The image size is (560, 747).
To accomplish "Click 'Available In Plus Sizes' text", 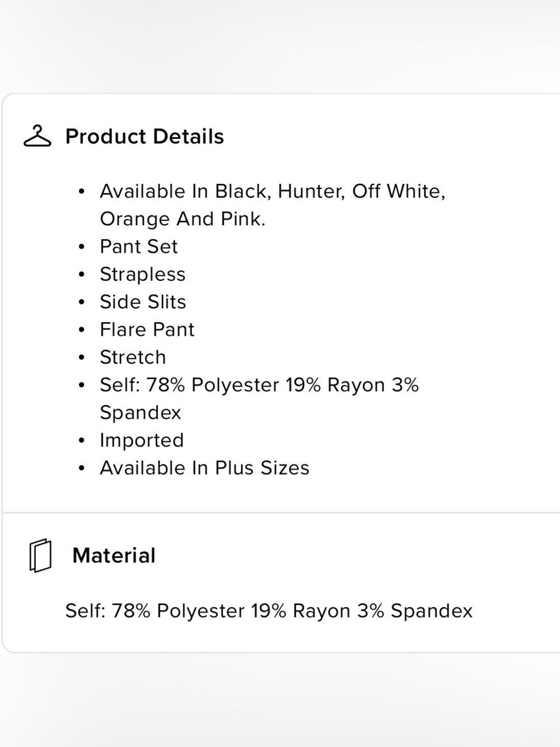I will click(x=204, y=467).
